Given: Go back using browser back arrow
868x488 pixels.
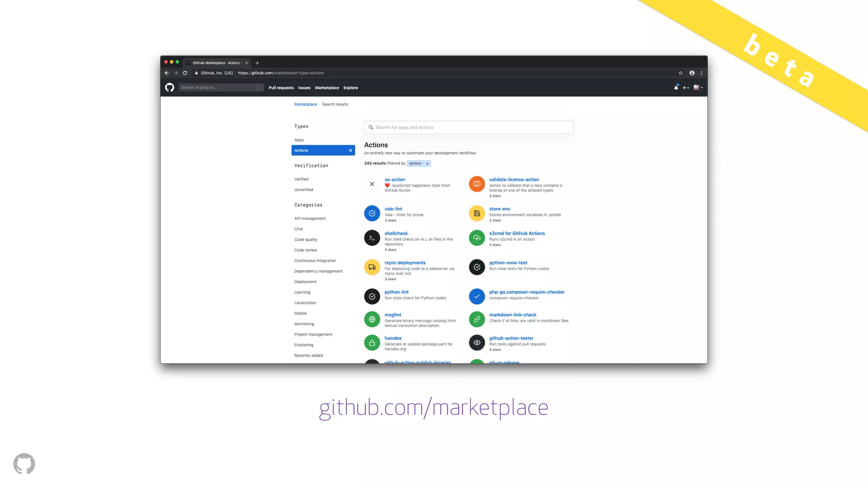Looking at the screenshot, I should 167,73.
